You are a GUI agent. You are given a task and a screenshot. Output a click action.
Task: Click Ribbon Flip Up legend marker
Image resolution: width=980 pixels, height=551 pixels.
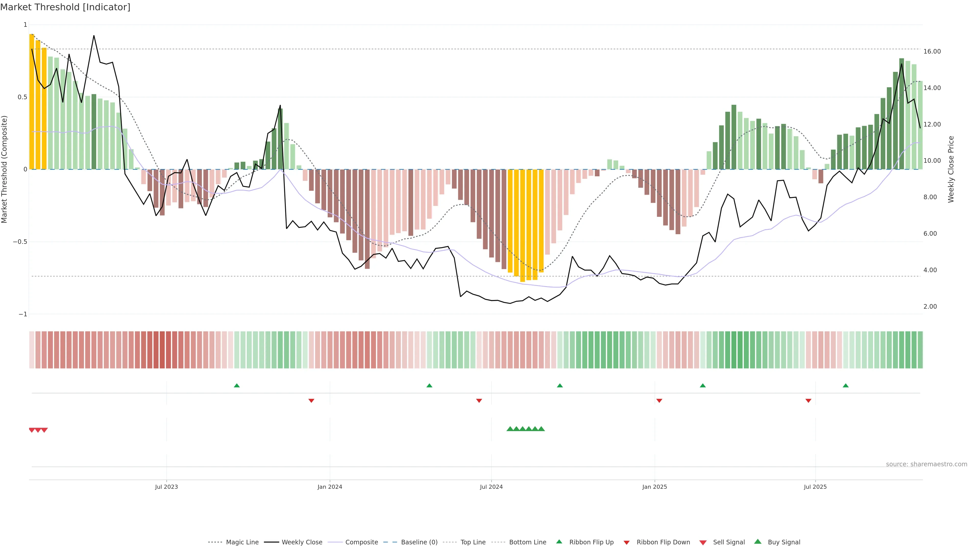(559, 542)
